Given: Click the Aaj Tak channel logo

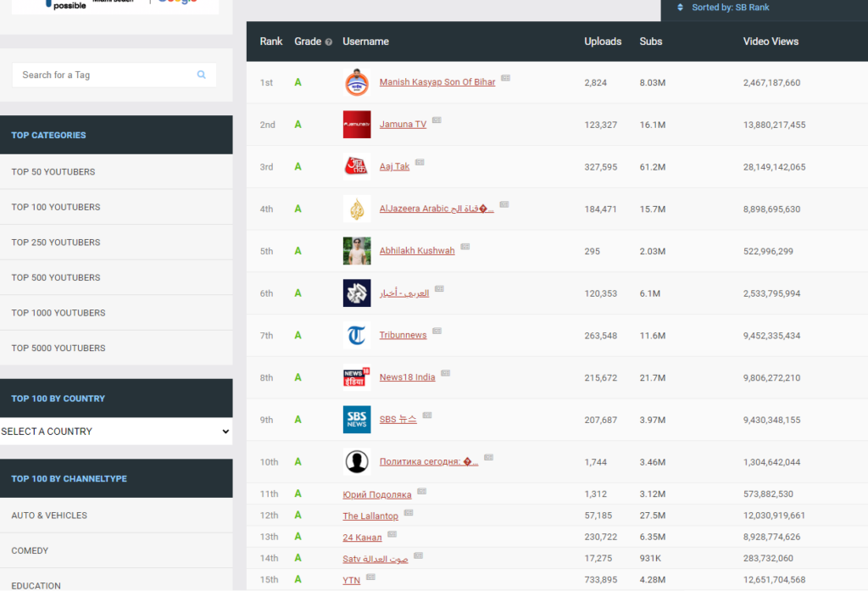Looking at the screenshot, I should point(357,167).
